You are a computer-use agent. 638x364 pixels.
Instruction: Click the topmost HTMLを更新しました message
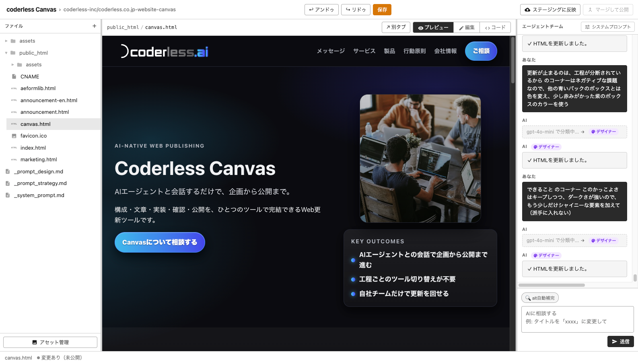pyautogui.click(x=574, y=44)
